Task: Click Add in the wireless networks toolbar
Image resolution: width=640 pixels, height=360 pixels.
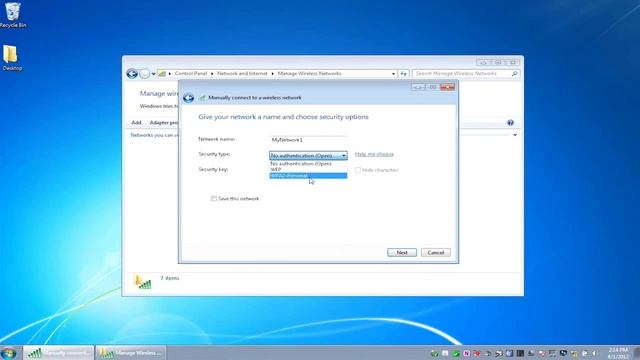Action: click(x=136, y=122)
